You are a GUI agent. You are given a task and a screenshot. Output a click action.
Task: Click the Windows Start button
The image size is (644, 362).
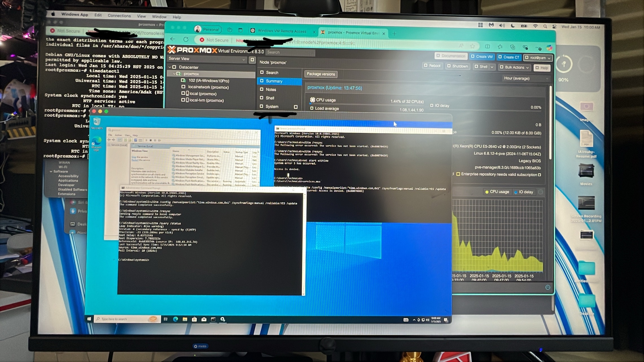(89, 319)
